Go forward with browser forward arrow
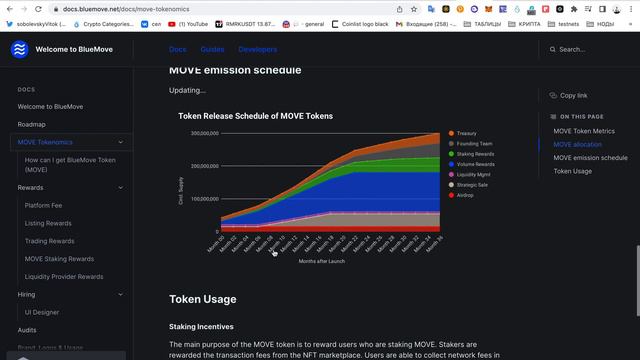640x360 pixels. (x=24, y=9)
